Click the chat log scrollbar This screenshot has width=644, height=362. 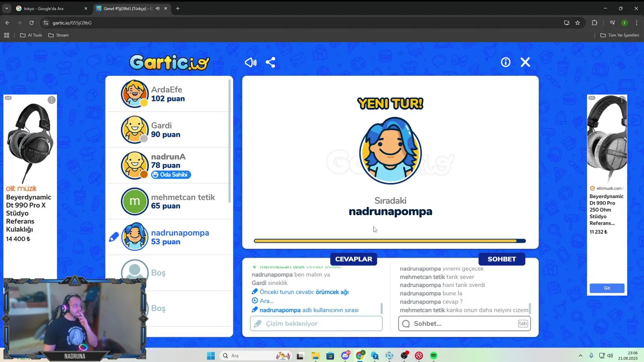click(x=530, y=308)
